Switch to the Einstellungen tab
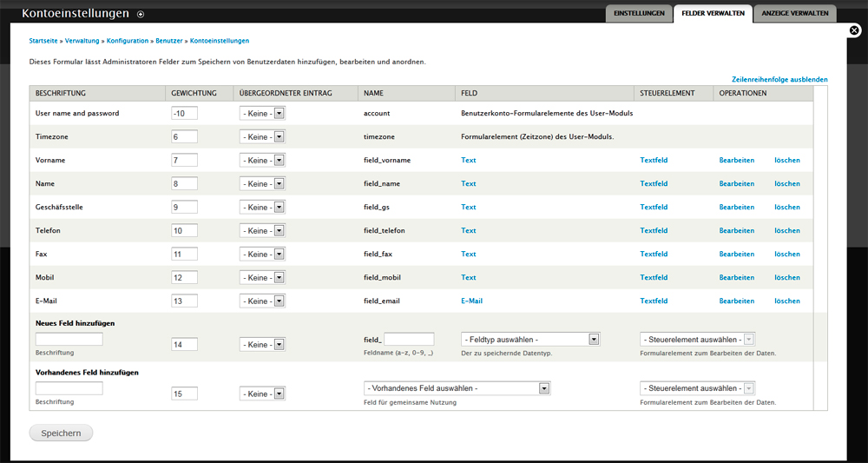 point(639,13)
